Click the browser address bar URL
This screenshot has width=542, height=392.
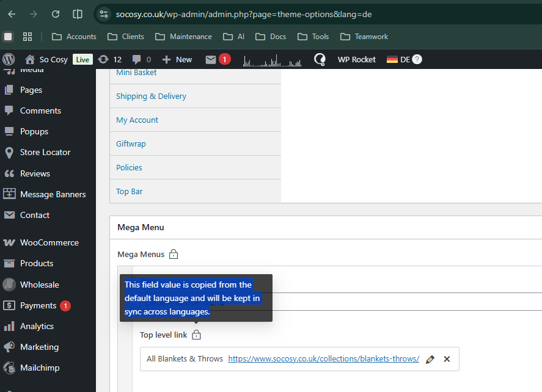(244, 14)
